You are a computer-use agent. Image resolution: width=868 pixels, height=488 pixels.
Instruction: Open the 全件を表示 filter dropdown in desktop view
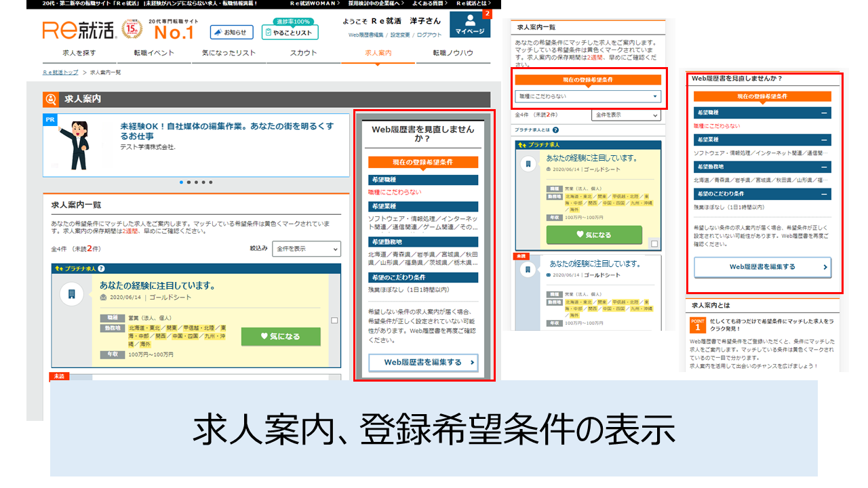point(306,249)
